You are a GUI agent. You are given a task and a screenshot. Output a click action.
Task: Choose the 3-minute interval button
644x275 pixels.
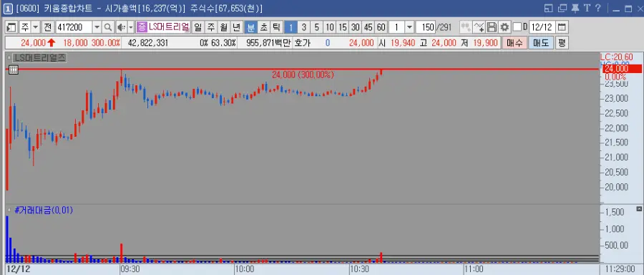303,27
